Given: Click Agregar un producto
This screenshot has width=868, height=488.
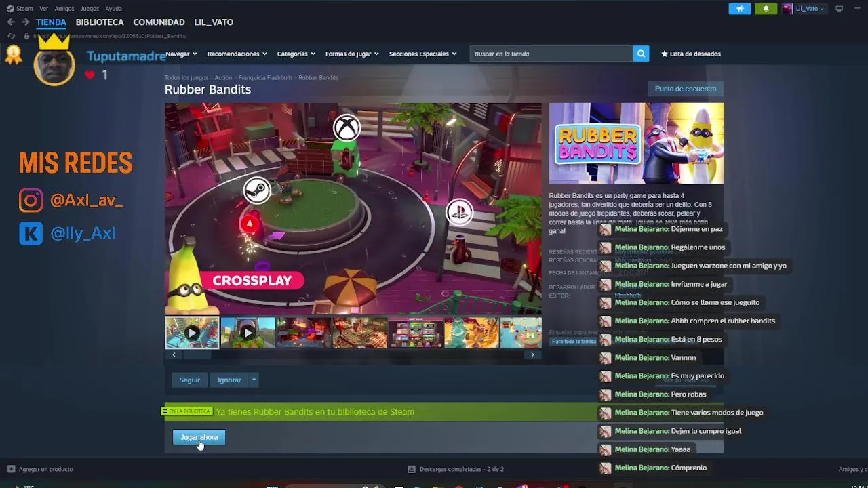Looking at the screenshot, I should click(x=40, y=469).
